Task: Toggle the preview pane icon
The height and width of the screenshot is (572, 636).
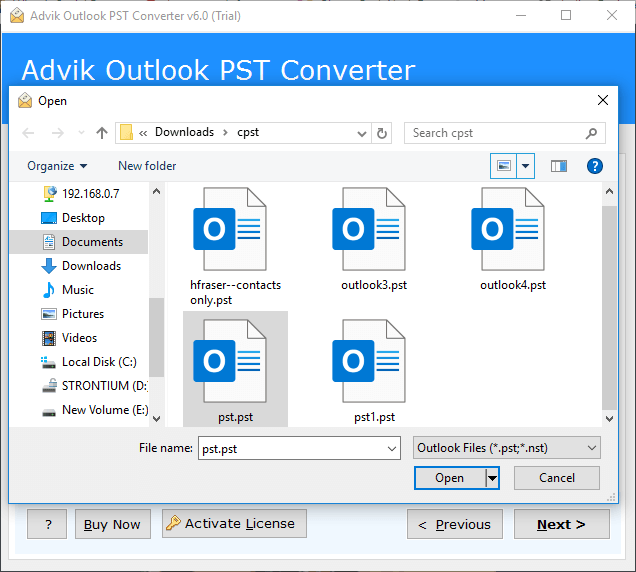Action: pos(559,166)
